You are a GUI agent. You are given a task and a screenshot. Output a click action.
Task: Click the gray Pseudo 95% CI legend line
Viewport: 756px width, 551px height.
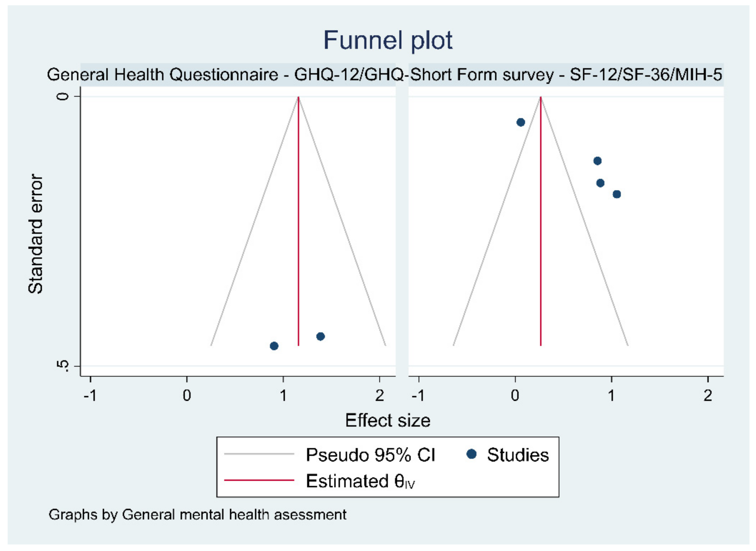pyautogui.click(x=259, y=454)
